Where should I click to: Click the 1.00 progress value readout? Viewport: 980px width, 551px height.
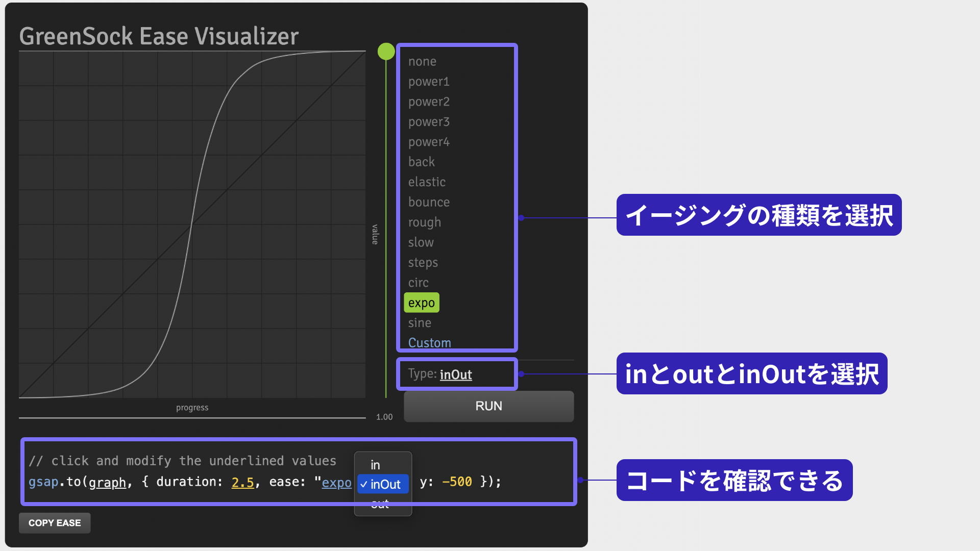[x=384, y=417]
